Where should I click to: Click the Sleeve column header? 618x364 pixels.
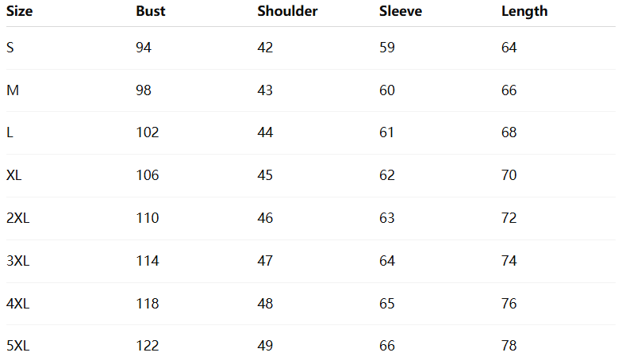click(x=401, y=11)
